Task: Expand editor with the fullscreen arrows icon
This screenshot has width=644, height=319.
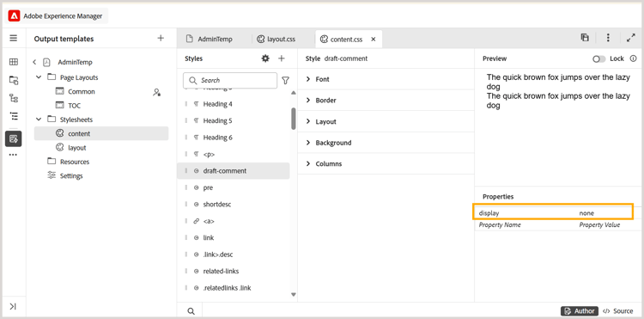Action: tap(631, 38)
